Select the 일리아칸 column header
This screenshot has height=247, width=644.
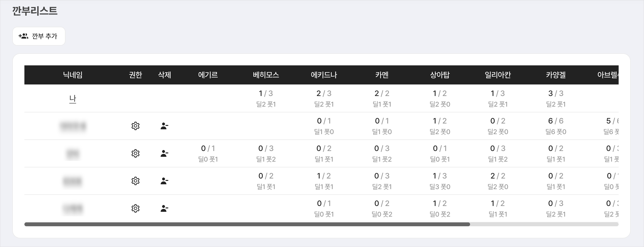coord(498,75)
